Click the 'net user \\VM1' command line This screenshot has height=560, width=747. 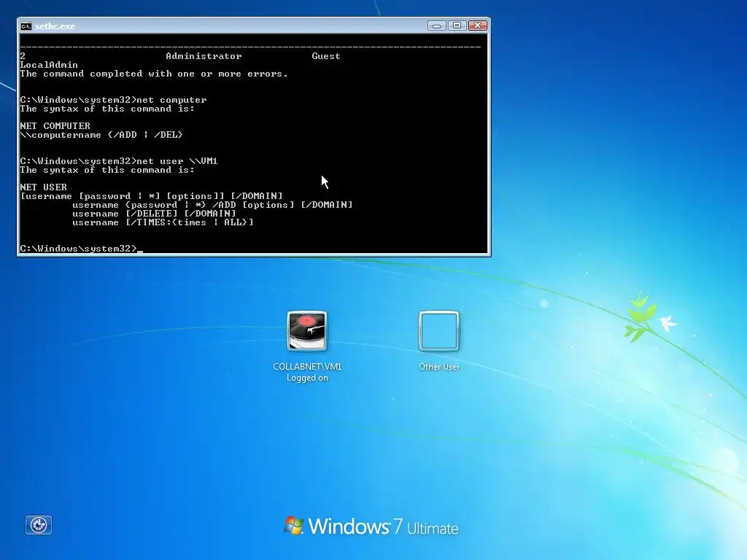[x=119, y=161]
